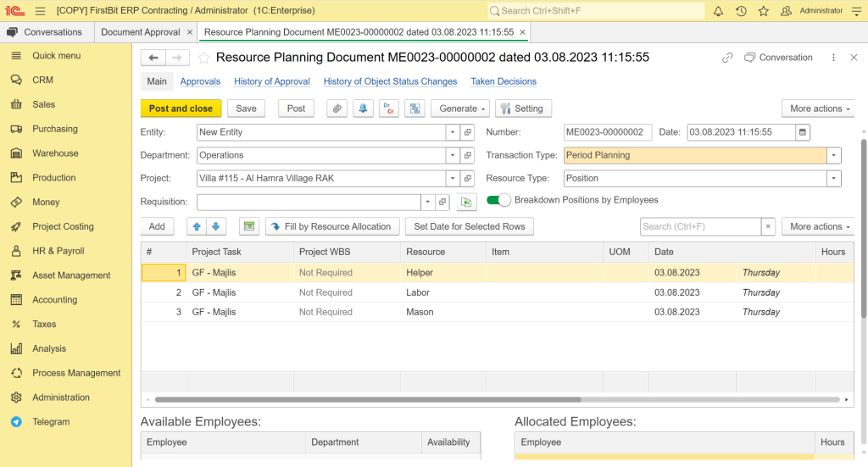Click the vertical form scrollbar
This screenshot has height=467, width=868.
(864, 229)
